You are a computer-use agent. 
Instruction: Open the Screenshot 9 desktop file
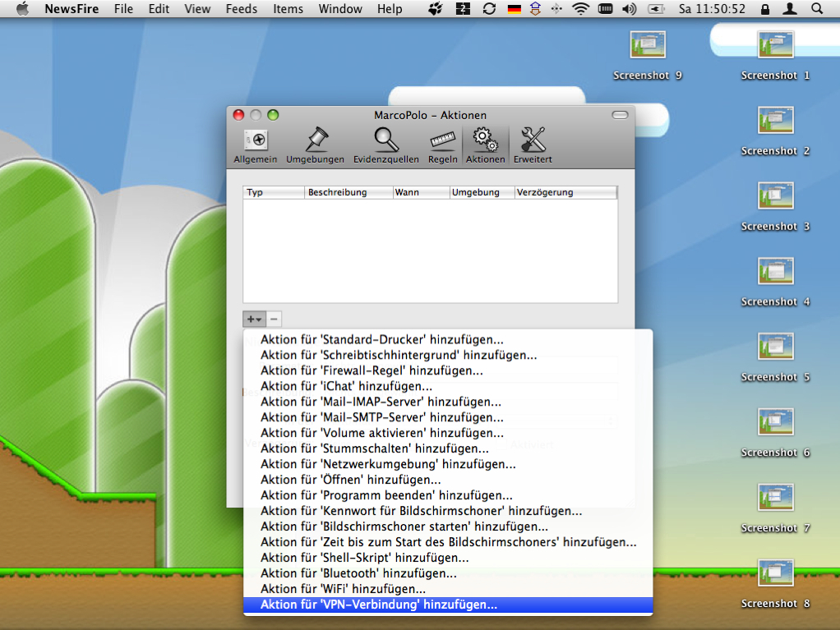pyautogui.click(x=648, y=56)
